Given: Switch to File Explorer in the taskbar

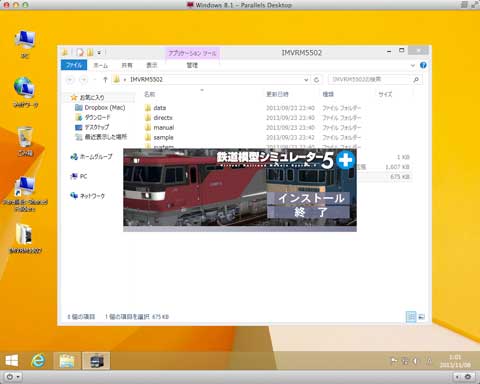Looking at the screenshot, I should pyautogui.click(x=67, y=361).
